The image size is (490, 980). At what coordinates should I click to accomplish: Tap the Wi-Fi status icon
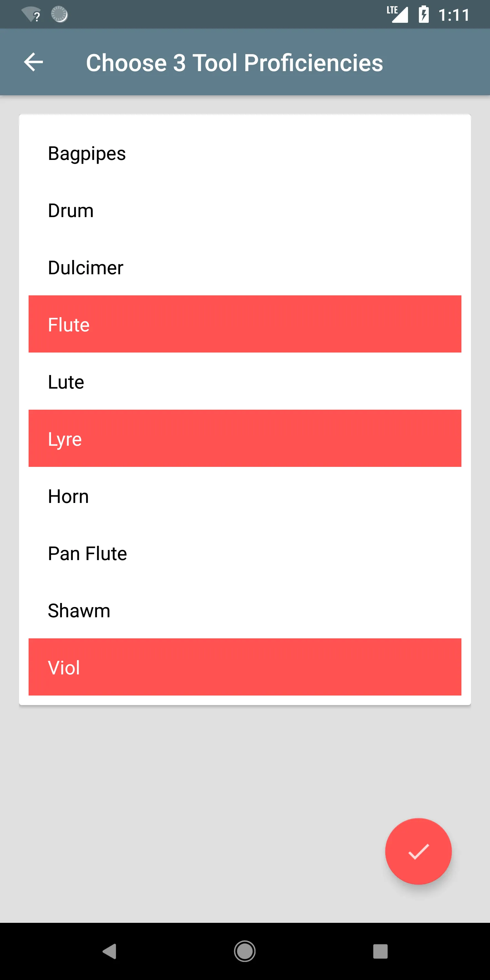pyautogui.click(x=31, y=14)
